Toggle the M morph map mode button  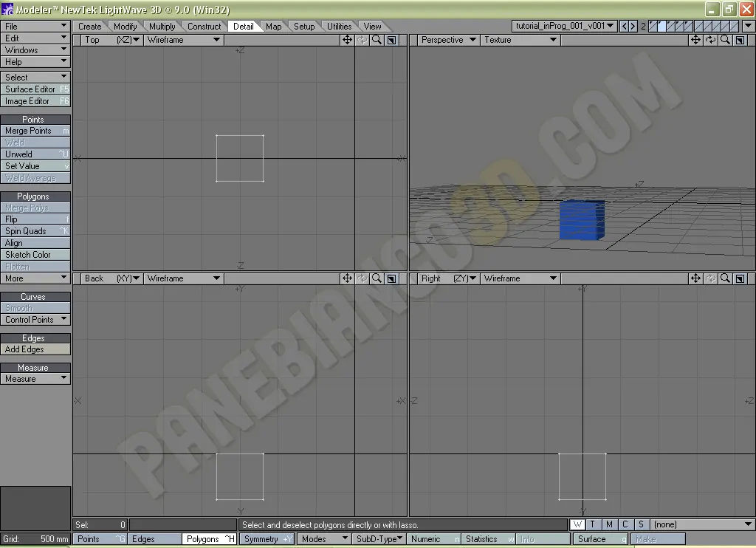pyautogui.click(x=609, y=524)
